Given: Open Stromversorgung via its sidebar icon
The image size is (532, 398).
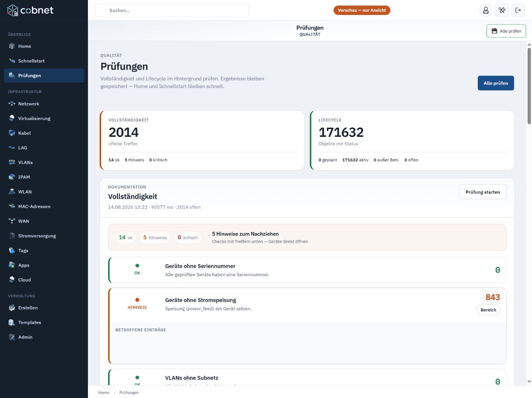Looking at the screenshot, I should coord(12,236).
